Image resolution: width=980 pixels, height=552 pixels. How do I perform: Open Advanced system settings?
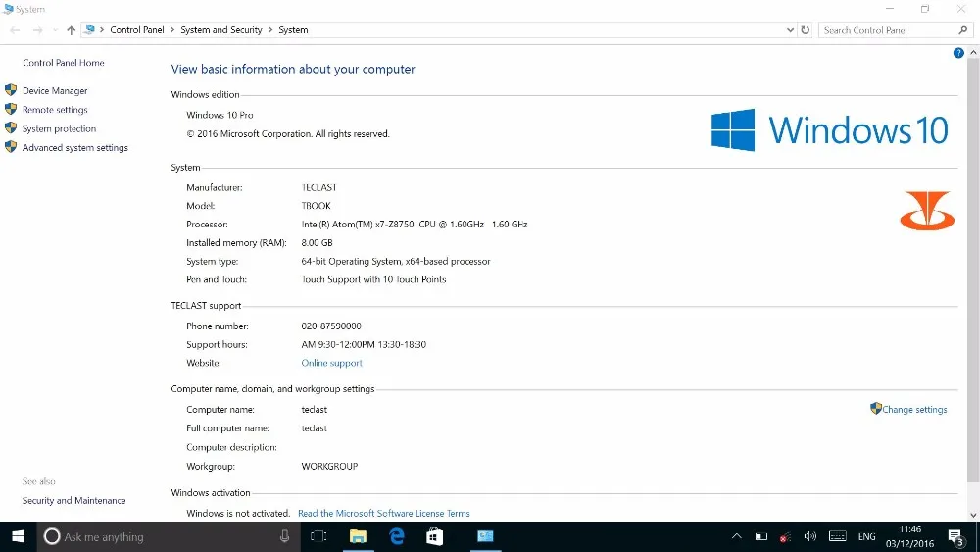pyautogui.click(x=75, y=147)
